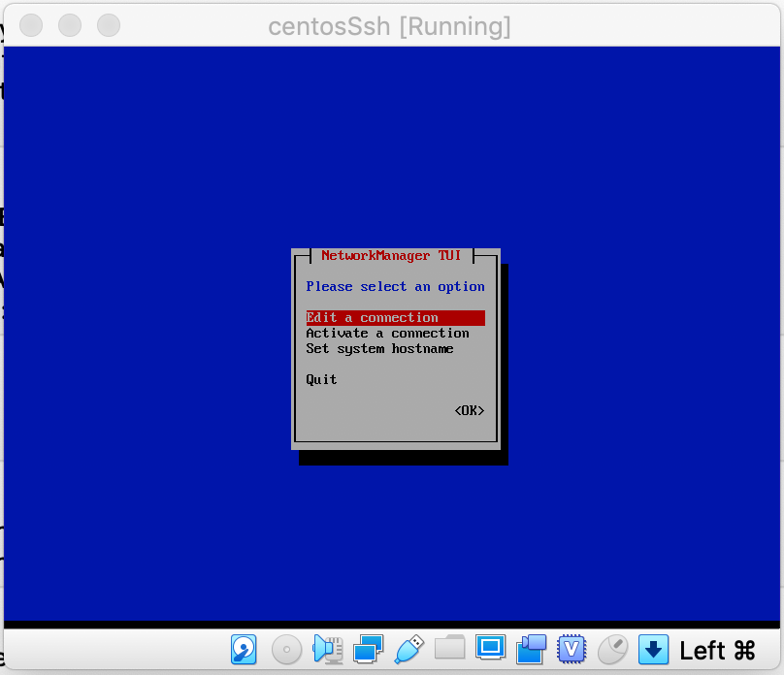Click the shared folders status icon
The width and height of the screenshot is (784, 675).
point(450,650)
